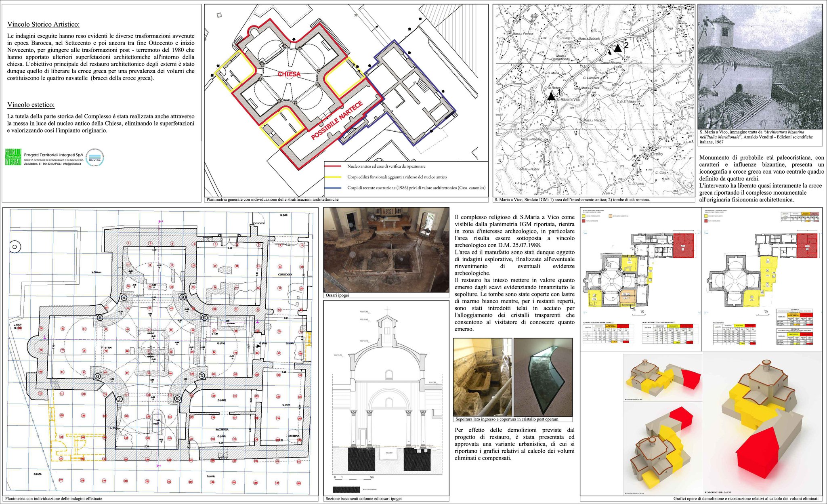Click column marker H on the survey plan
Viewport: 827px width, 504px height.
pos(99,318)
